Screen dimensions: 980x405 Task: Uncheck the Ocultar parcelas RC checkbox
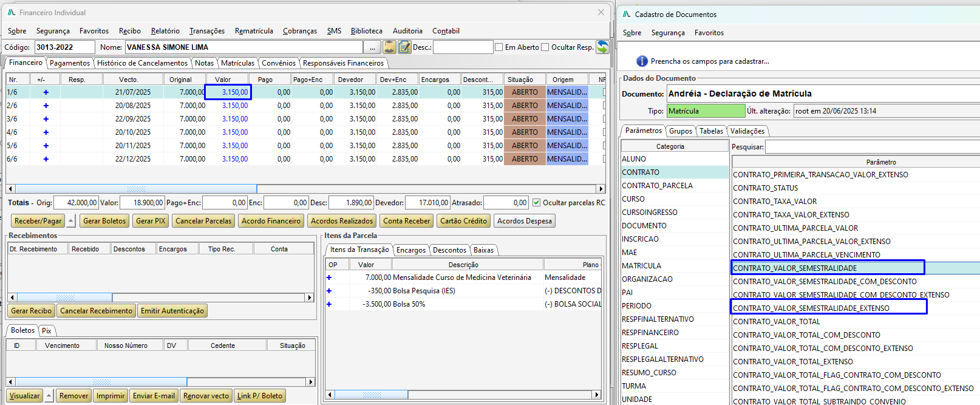[536, 203]
